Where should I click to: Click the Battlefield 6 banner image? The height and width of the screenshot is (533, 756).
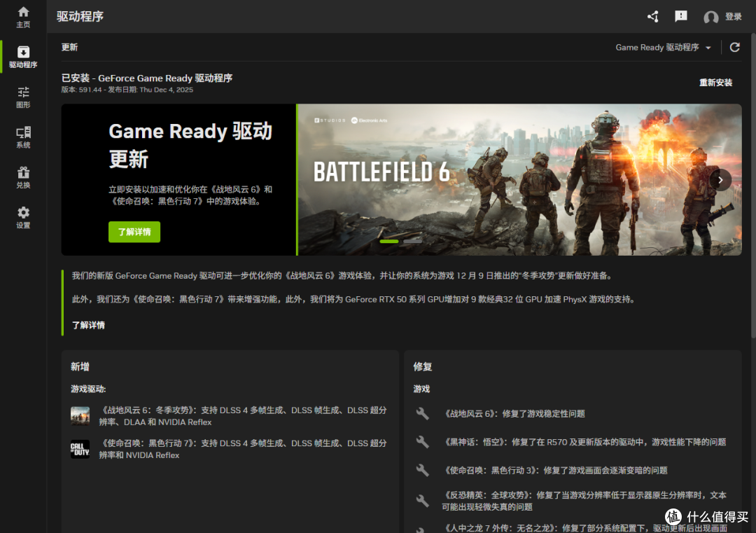[519, 179]
